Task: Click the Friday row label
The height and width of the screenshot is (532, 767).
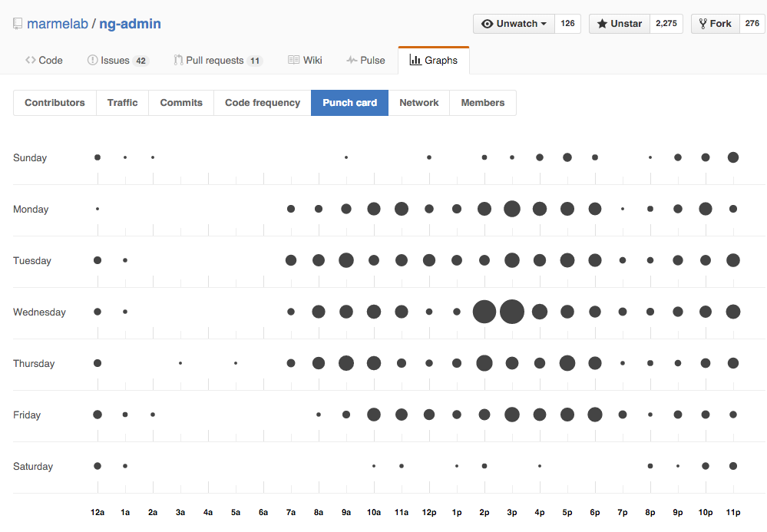Action: 27,415
